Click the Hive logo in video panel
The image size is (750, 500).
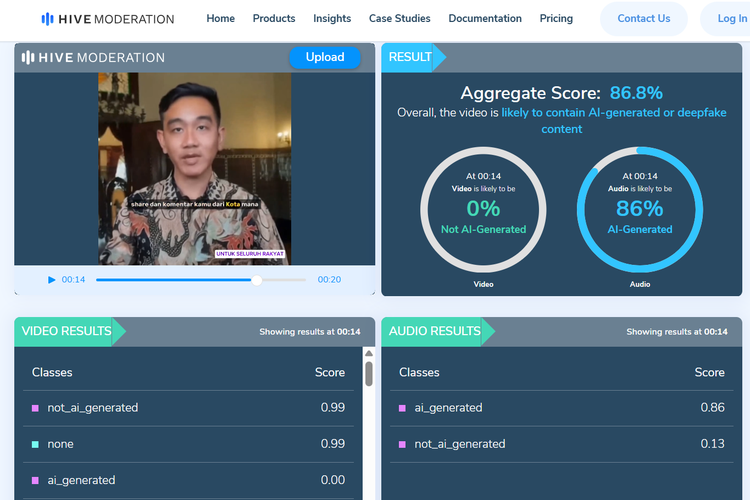[x=93, y=58]
